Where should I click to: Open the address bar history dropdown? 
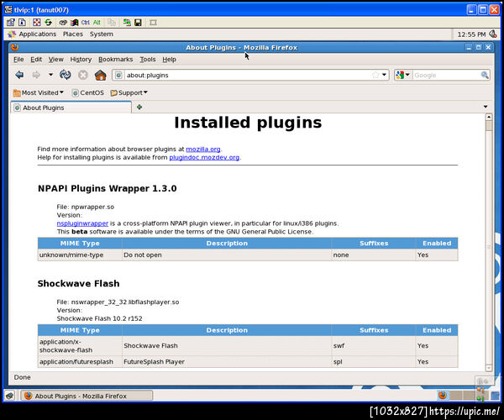[384, 76]
